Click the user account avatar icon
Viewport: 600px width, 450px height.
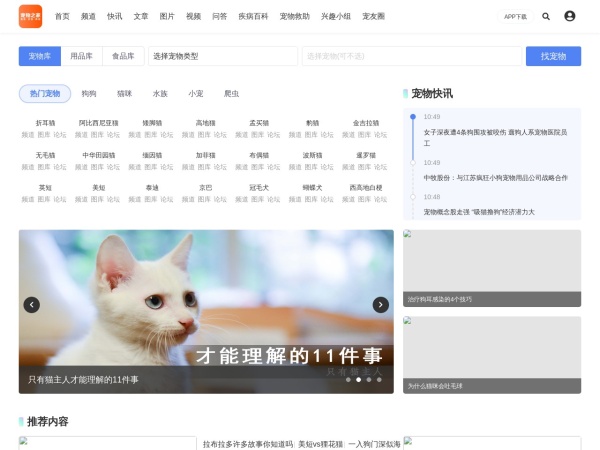point(570,16)
